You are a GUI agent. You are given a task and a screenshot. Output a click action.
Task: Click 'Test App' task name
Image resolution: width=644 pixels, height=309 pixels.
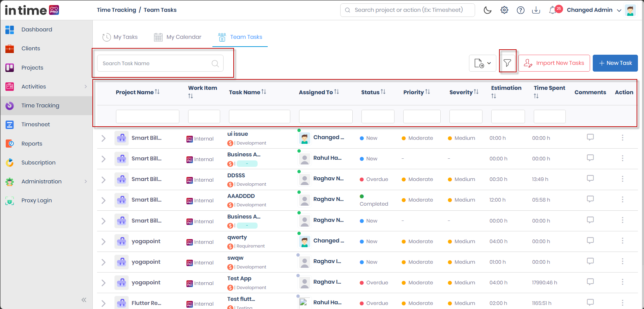(239, 279)
